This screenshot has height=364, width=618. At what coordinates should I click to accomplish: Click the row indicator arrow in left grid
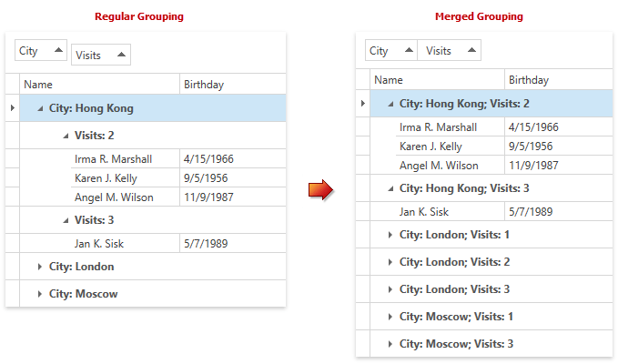pyautogui.click(x=13, y=107)
